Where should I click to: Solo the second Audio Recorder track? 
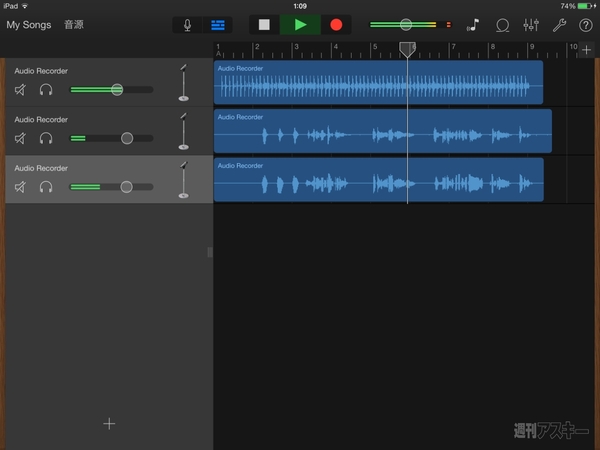coord(46,138)
